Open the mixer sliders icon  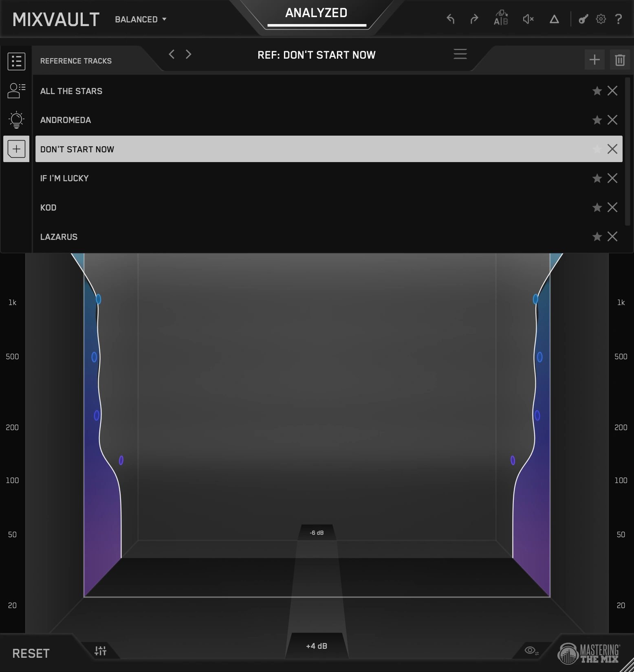tap(100, 651)
